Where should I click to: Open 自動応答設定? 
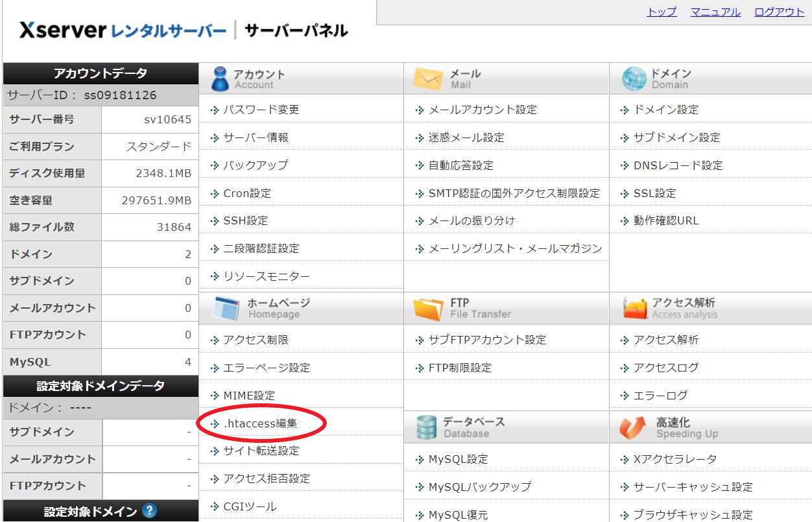point(461,165)
